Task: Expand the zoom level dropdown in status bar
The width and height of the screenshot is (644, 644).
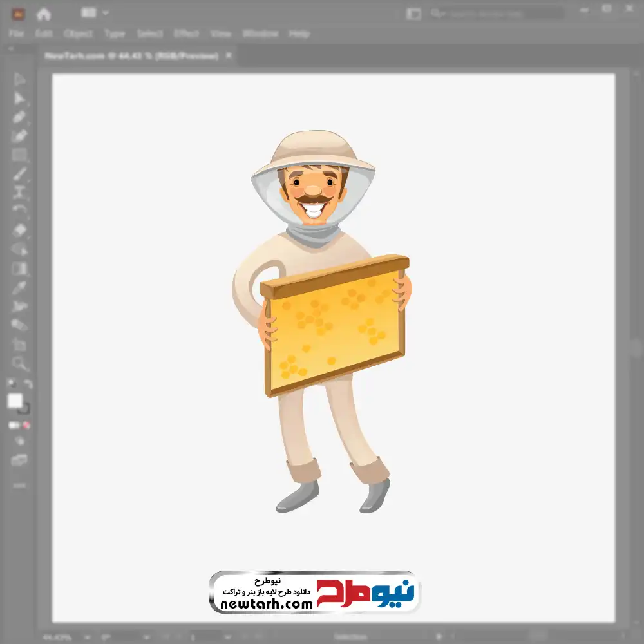Action: point(88,638)
